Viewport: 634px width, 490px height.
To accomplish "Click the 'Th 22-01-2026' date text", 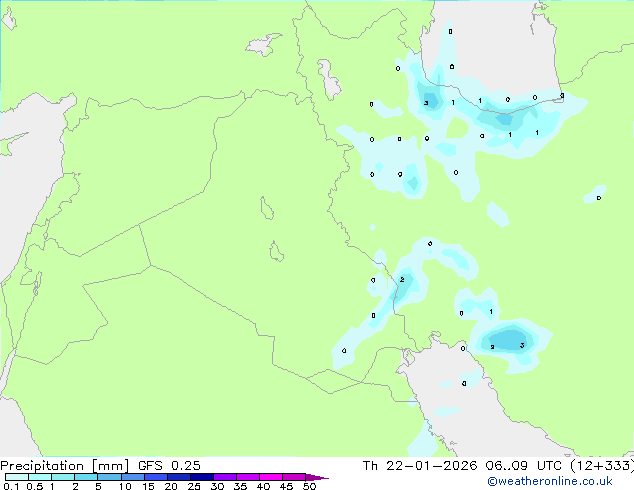I will tap(420, 466).
